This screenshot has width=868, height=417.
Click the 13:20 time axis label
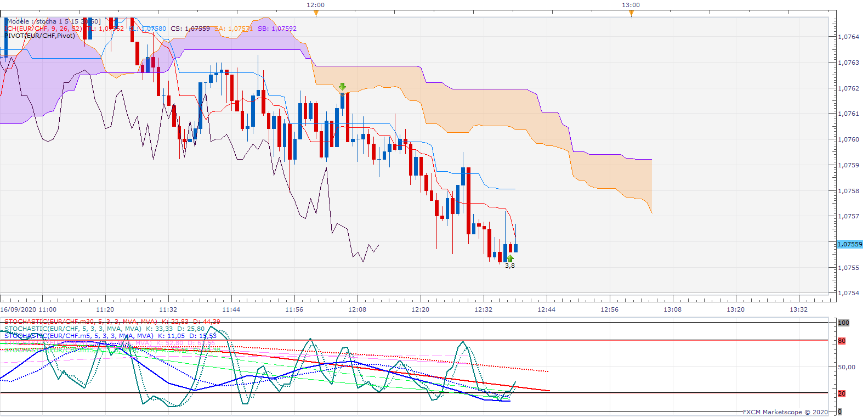coord(736,309)
